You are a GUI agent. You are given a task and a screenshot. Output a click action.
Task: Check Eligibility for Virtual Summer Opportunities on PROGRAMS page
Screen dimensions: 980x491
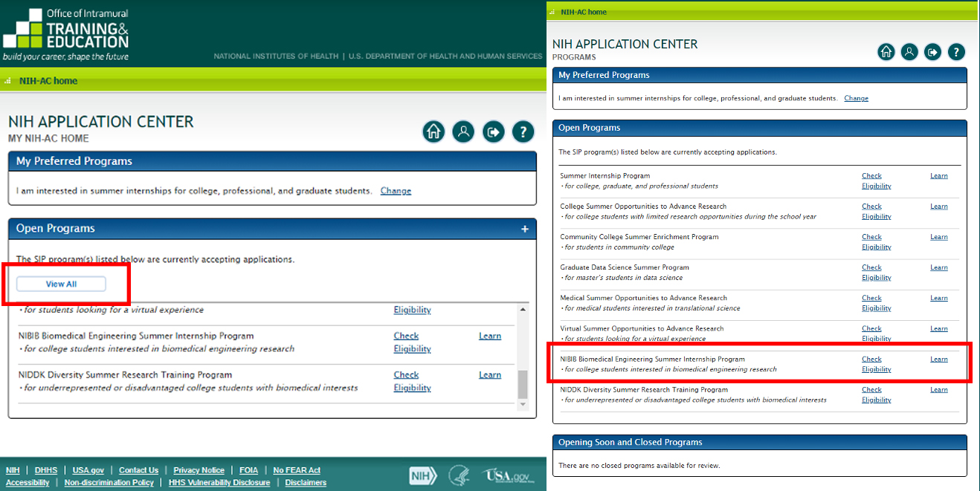pos(877,334)
